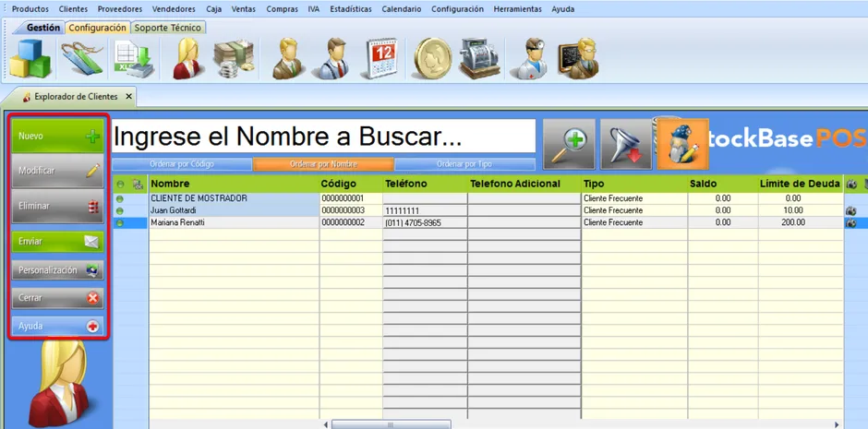
Task: Click camera icon in Juan Gottardi row
Action: [850, 210]
